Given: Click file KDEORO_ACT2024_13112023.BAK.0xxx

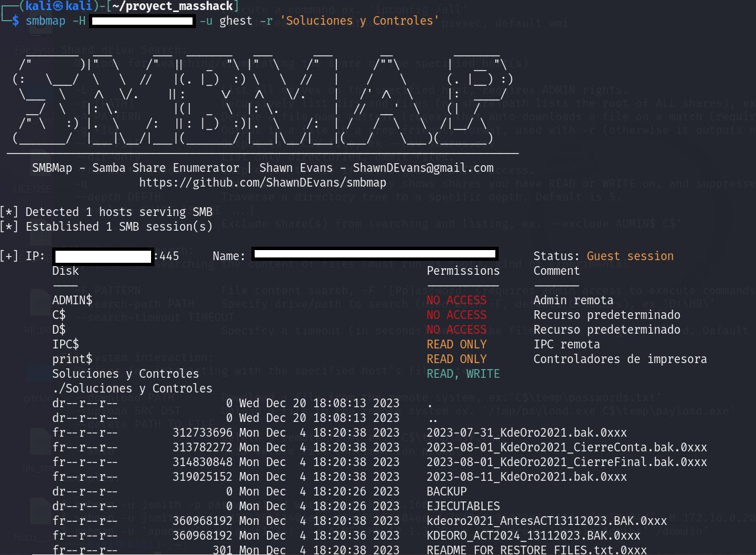Looking at the screenshot, I should pyautogui.click(x=533, y=536).
